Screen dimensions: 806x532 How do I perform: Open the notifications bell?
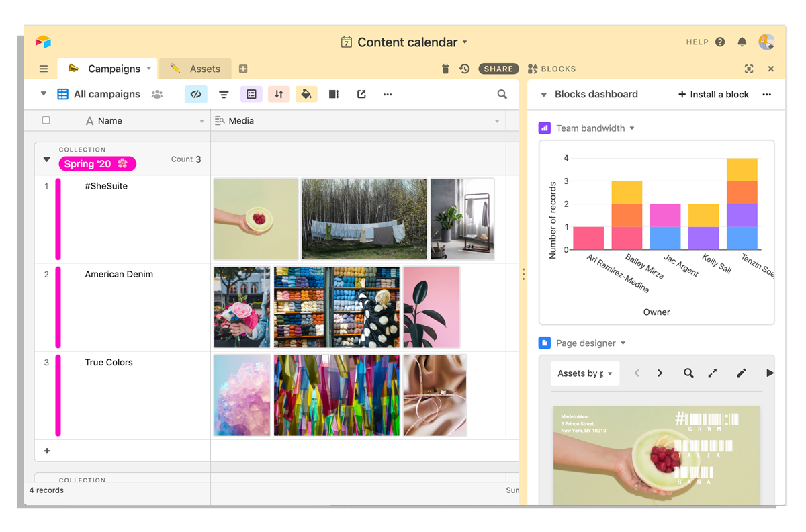click(x=742, y=42)
